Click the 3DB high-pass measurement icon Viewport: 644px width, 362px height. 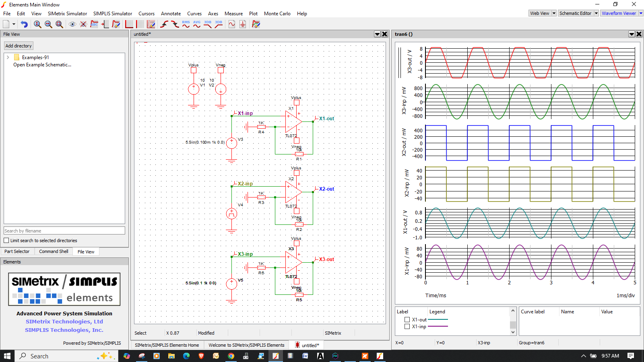click(x=219, y=24)
